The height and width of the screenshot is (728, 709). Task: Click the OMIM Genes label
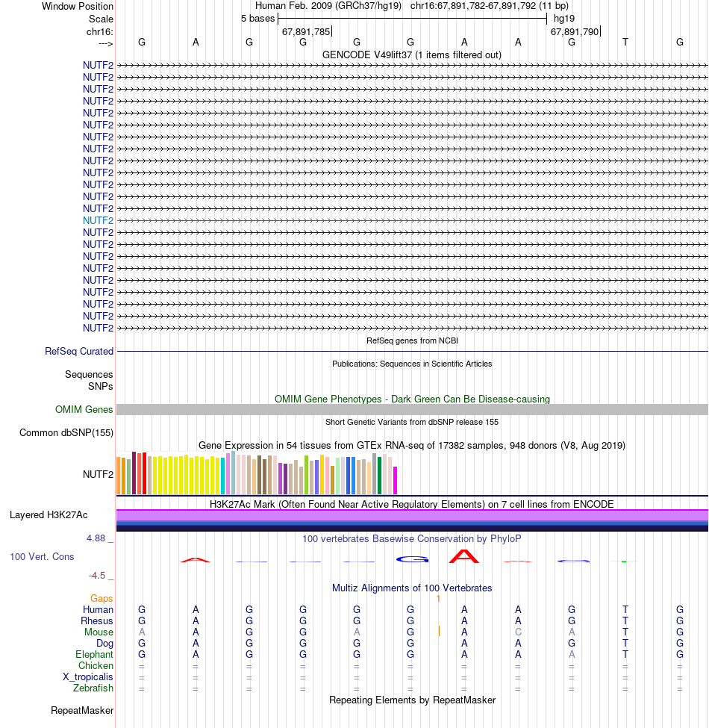(x=84, y=409)
